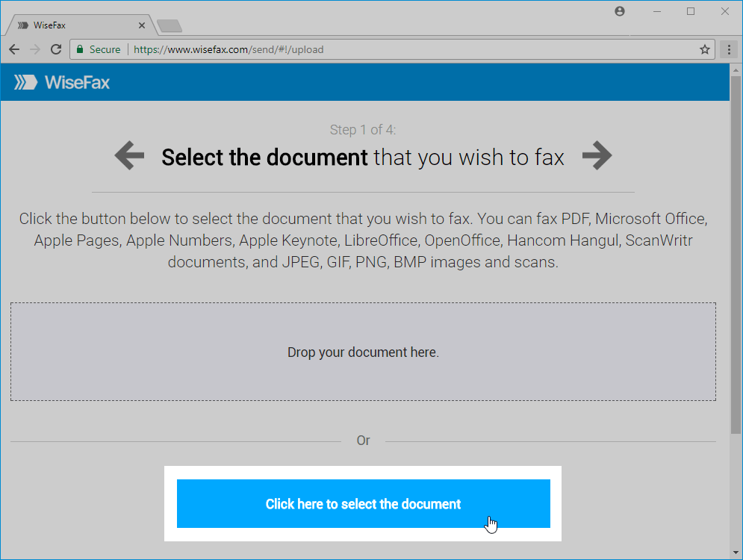Minimize the Chrome window
This screenshot has width=743, height=560.
657,11
